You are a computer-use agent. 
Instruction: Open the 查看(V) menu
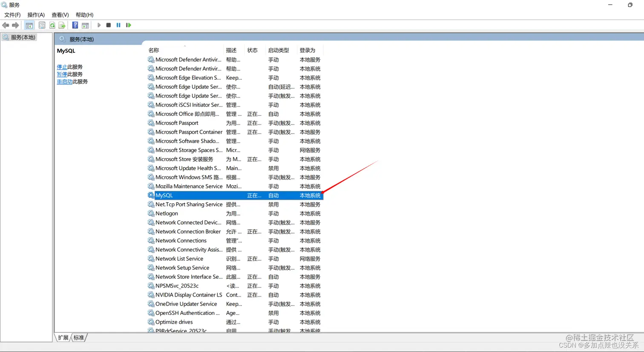point(60,15)
